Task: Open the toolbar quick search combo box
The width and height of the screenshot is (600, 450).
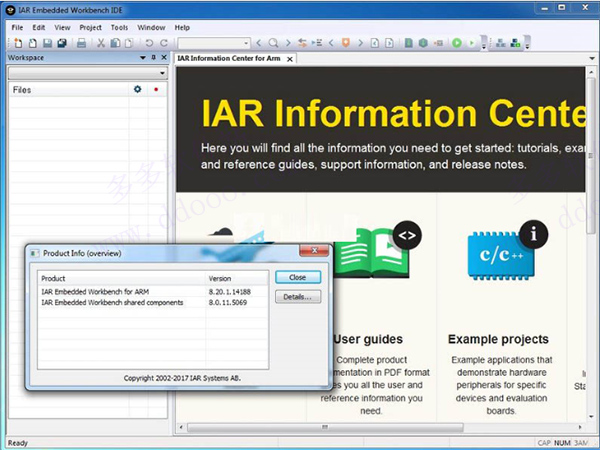Action: (x=214, y=43)
